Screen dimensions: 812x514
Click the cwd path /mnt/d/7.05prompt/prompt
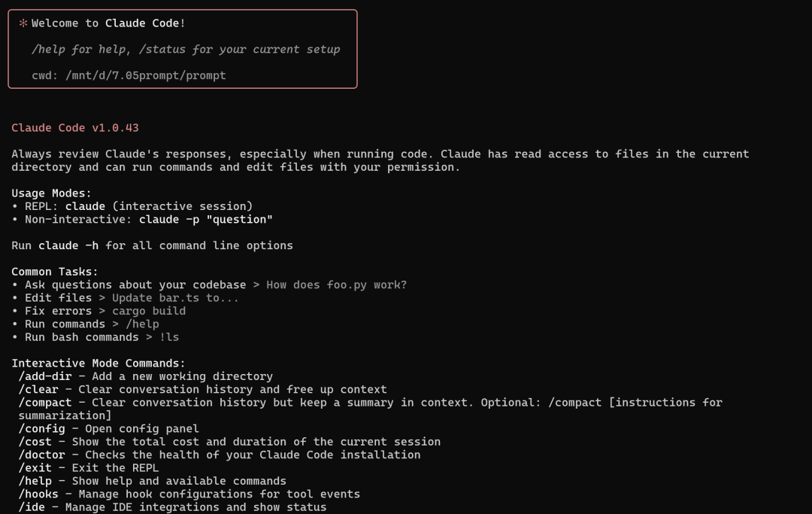(x=146, y=76)
